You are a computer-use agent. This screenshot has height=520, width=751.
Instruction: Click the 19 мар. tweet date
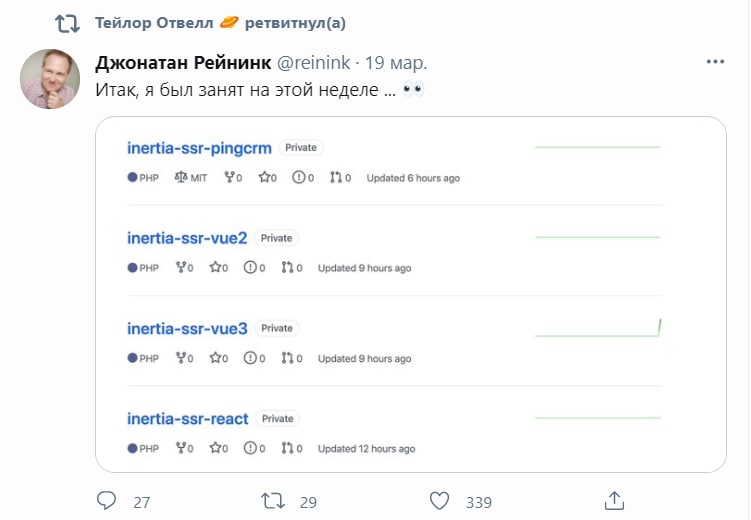(396, 63)
